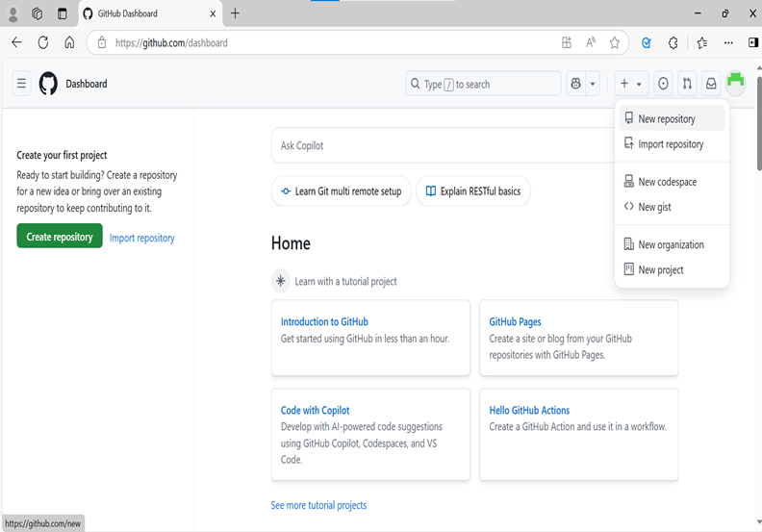762x532 pixels.
Task: Open the Workspaces icon in tab bar
Action: [x=37, y=13]
